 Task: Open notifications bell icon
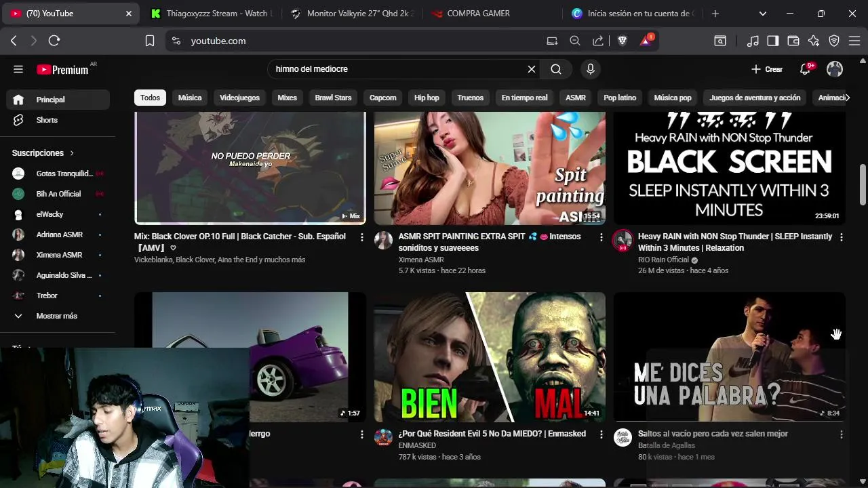[806, 69]
